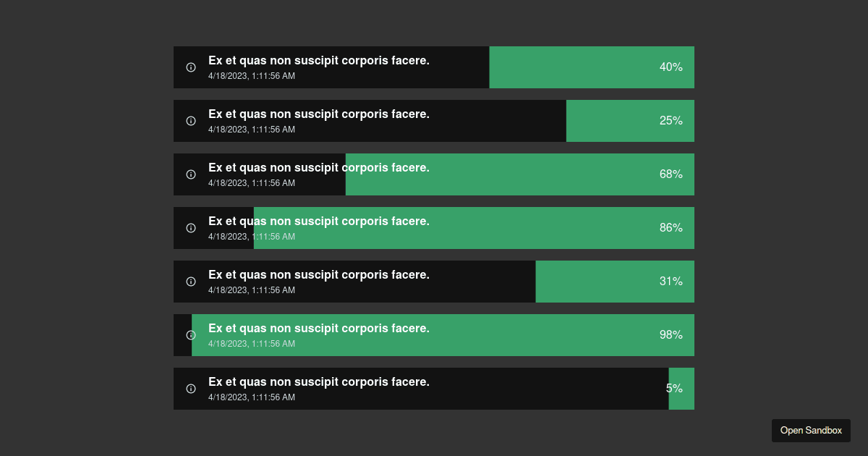Click the 98% percentage label
Viewport: 868px width, 456px height.
[x=671, y=335]
